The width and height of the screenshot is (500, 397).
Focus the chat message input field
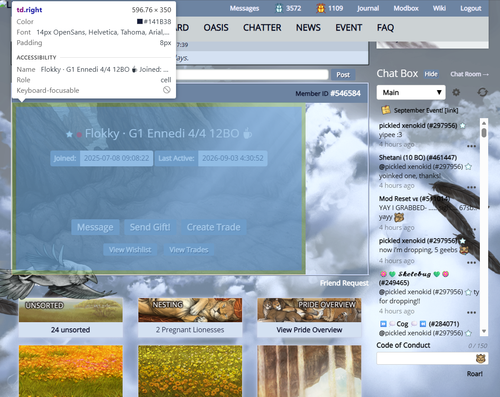[x=432, y=359]
